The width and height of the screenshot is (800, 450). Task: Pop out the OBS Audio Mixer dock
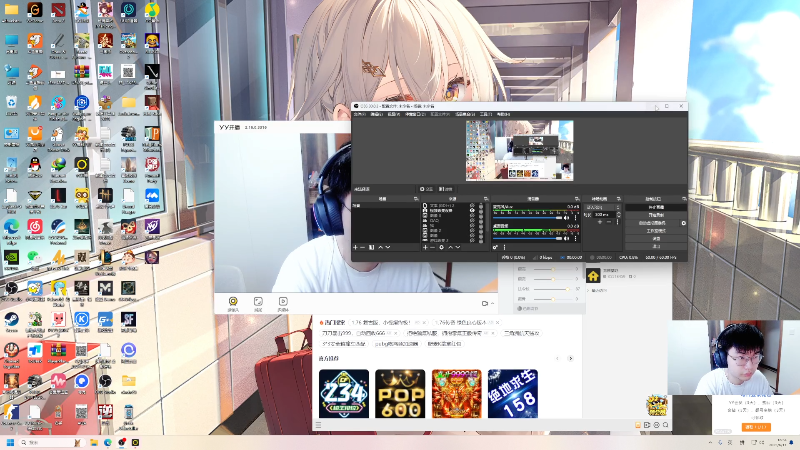(x=578, y=199)
